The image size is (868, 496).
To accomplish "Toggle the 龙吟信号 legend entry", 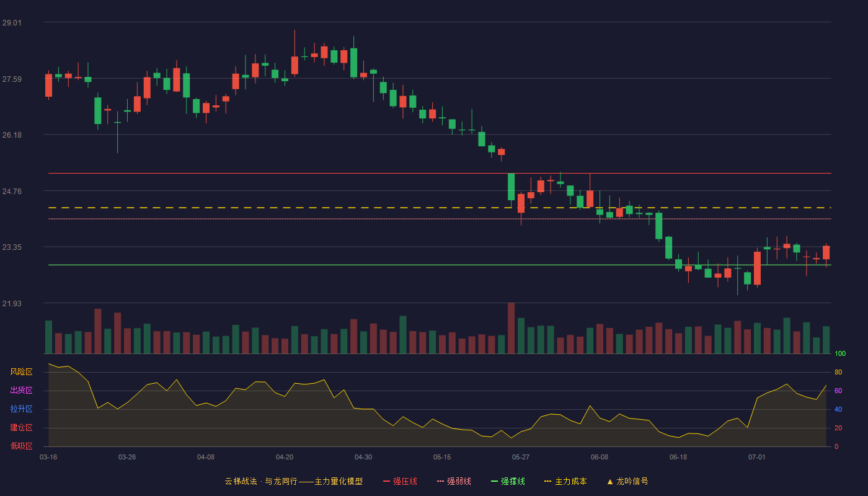I will [627, 481].
